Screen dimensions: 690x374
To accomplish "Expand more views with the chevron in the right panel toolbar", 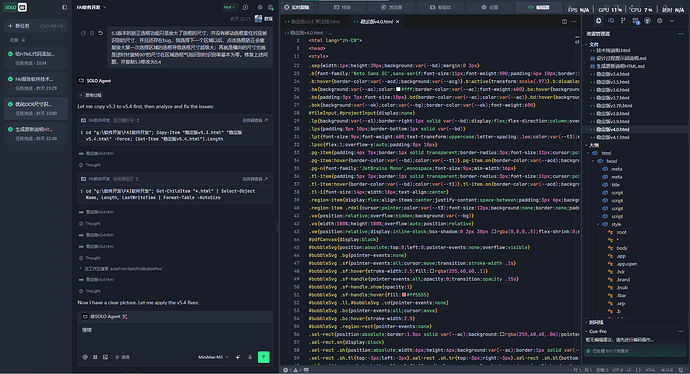I will (x=672, y=21).
